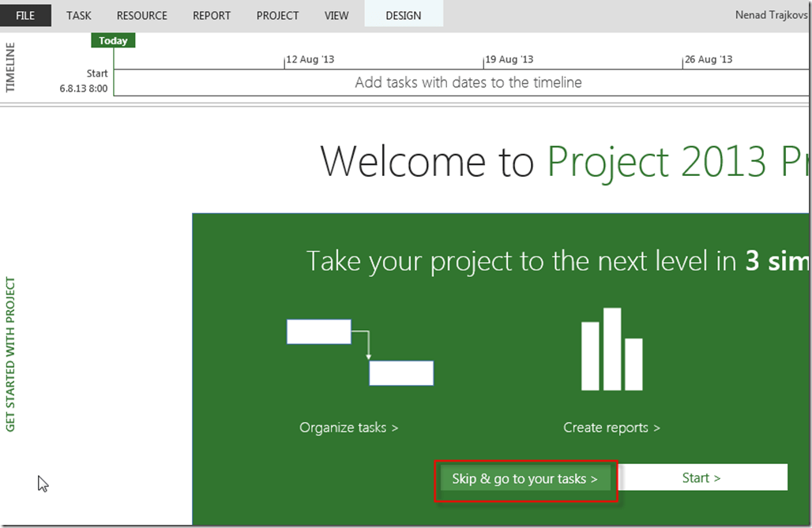Click the Create reports bar chart icon
Image resolution: width=812 pixels, height=528 pixels.
611,349
